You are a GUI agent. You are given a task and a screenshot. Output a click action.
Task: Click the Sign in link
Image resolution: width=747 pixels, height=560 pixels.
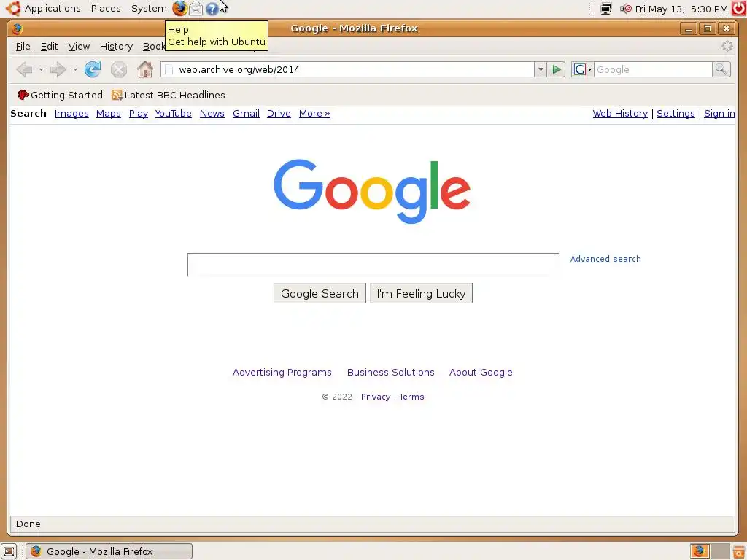pos(719,113)
